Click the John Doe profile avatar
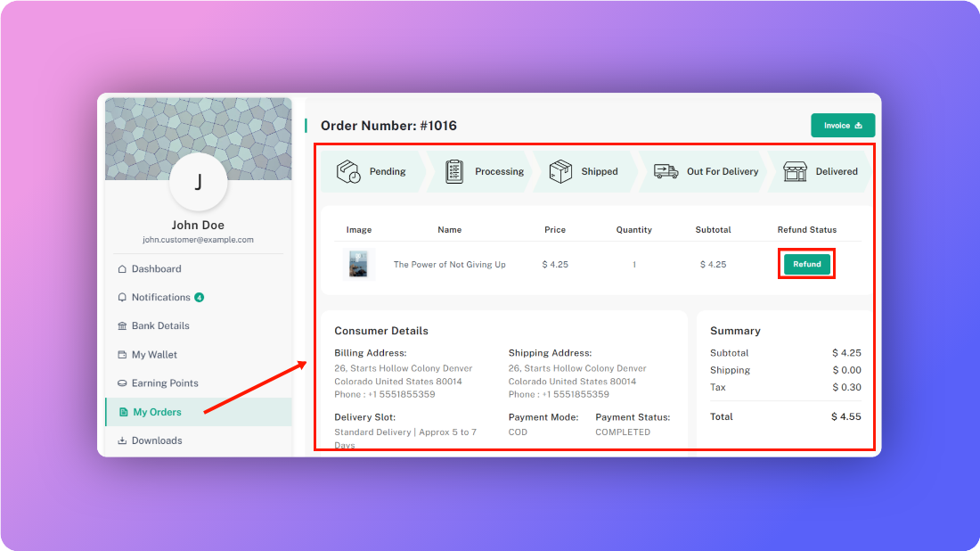The image size is (980, 551). (x=198, y=182)
